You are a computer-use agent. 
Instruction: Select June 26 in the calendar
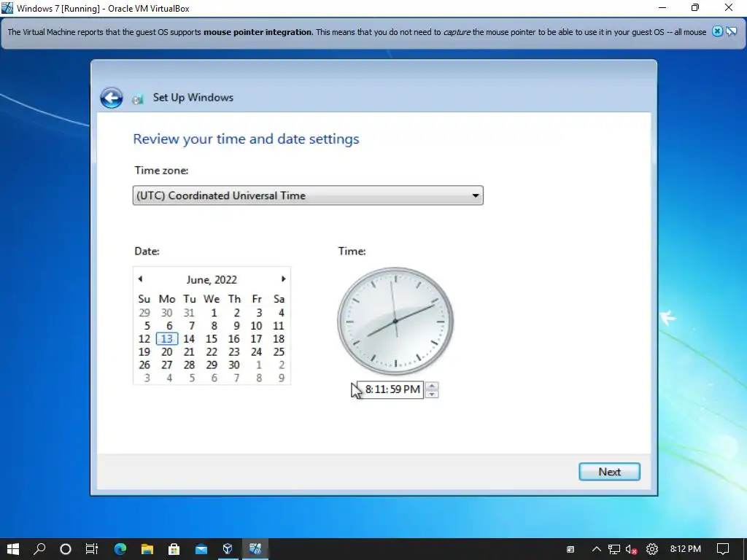coord(144,365)
